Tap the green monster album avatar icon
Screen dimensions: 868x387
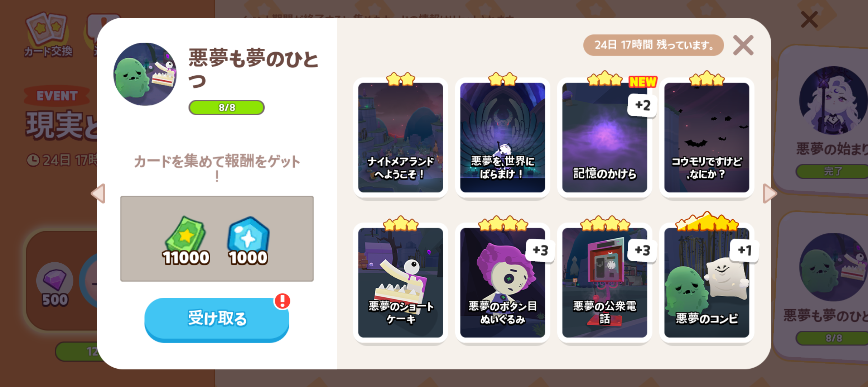tap(145, 74)
